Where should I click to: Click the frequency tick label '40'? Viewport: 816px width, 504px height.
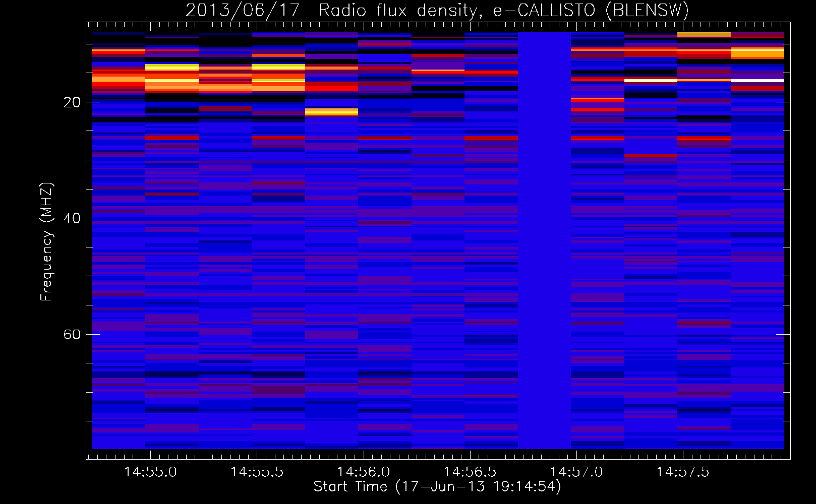pos(72,218)
